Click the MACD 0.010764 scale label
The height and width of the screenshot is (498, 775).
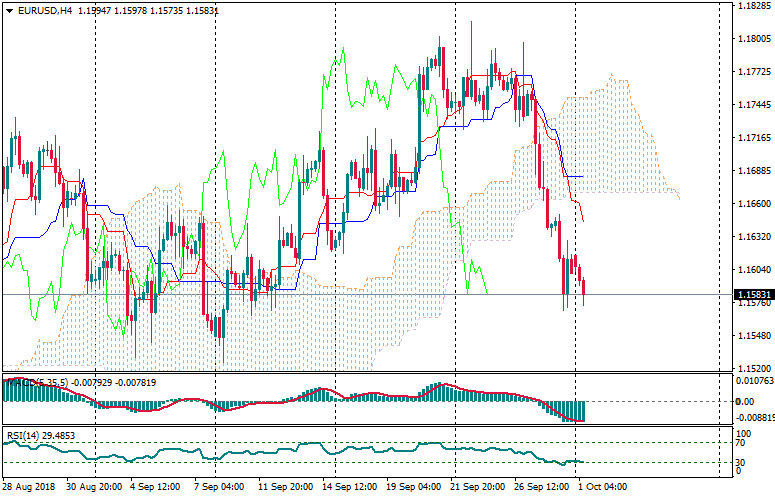tap(754, 381)
